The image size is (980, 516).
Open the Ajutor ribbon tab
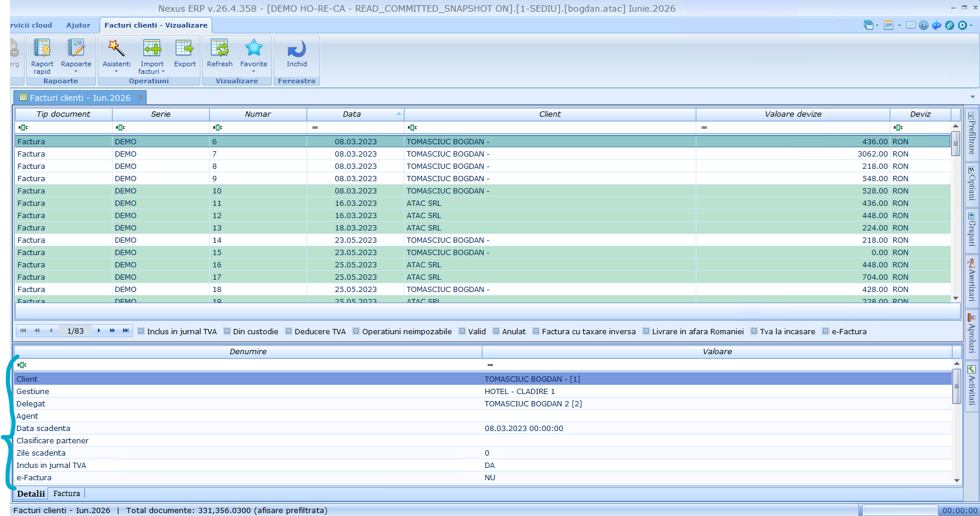[x=78, y=25]
